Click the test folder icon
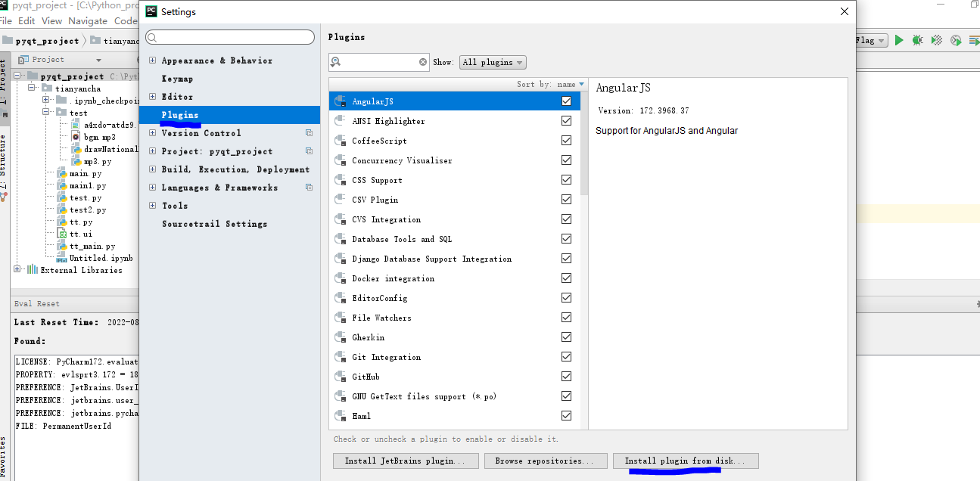The width and height of the screenshot is (980, 481). coord(62,113)
